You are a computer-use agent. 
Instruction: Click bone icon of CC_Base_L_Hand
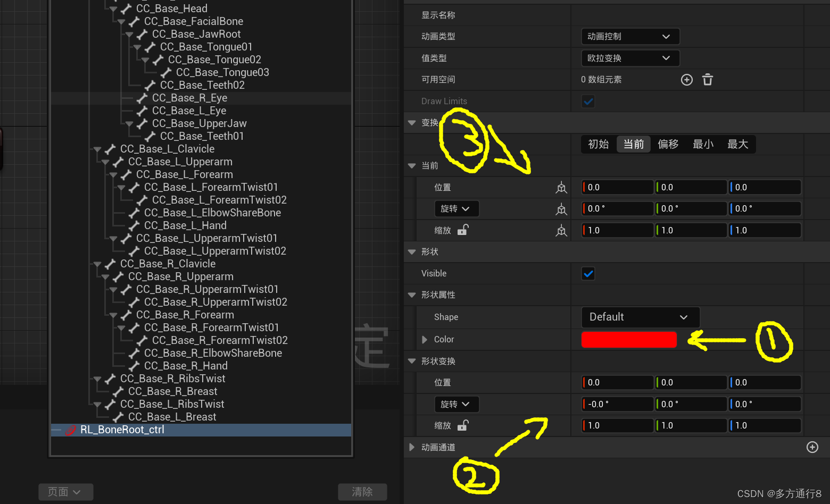[x=134, y=225]
